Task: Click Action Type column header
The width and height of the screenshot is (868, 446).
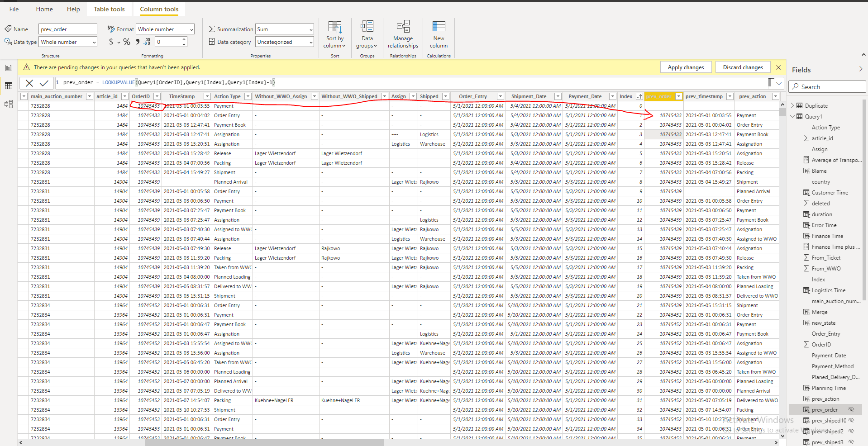Action: pos(228,96)
